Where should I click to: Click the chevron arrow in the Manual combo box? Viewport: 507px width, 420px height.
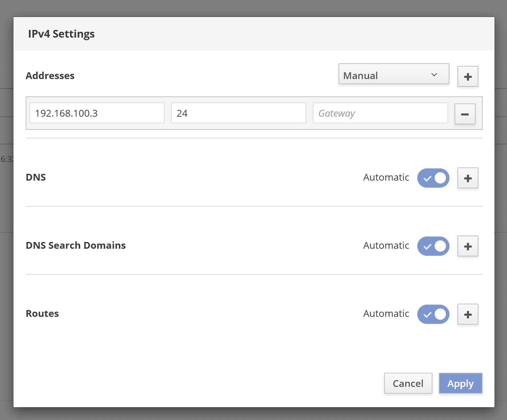[434, 75]
